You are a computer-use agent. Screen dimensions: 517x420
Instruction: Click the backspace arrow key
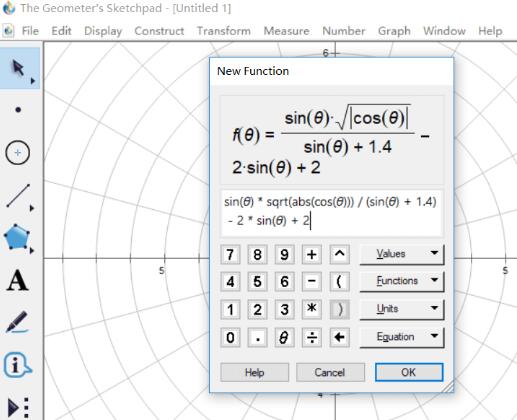click(x=339, y=337)
